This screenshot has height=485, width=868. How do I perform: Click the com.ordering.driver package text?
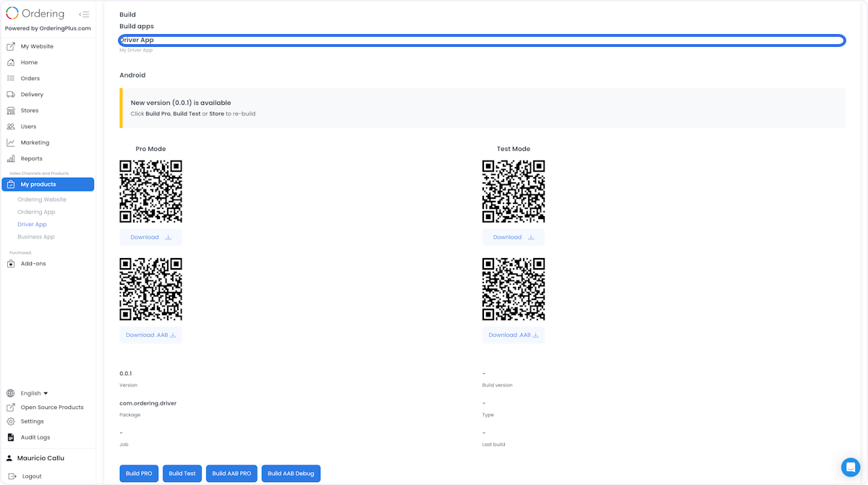point(148,403)
